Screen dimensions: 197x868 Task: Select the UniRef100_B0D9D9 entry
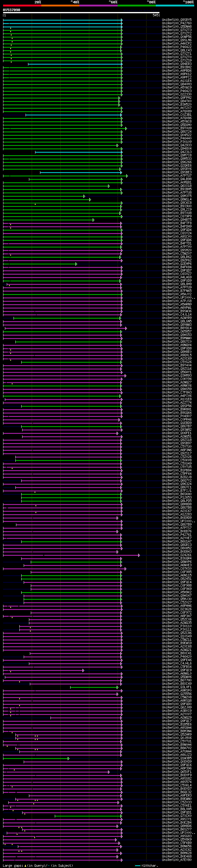pyautogui.click(x=177, y=518)
